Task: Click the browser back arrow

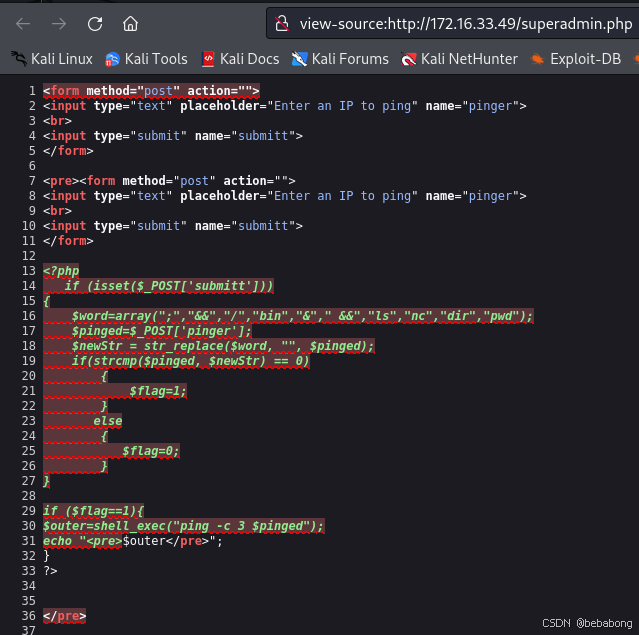Action: tap(23, 24)
